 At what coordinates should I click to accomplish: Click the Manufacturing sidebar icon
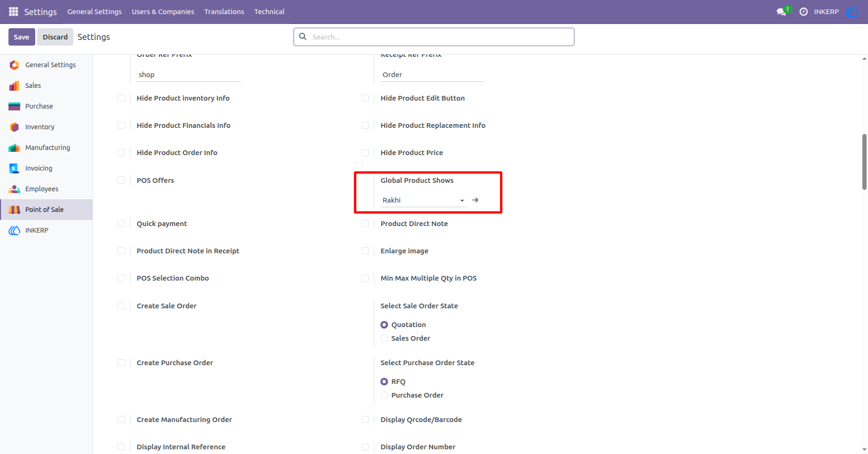pos(15,148)
